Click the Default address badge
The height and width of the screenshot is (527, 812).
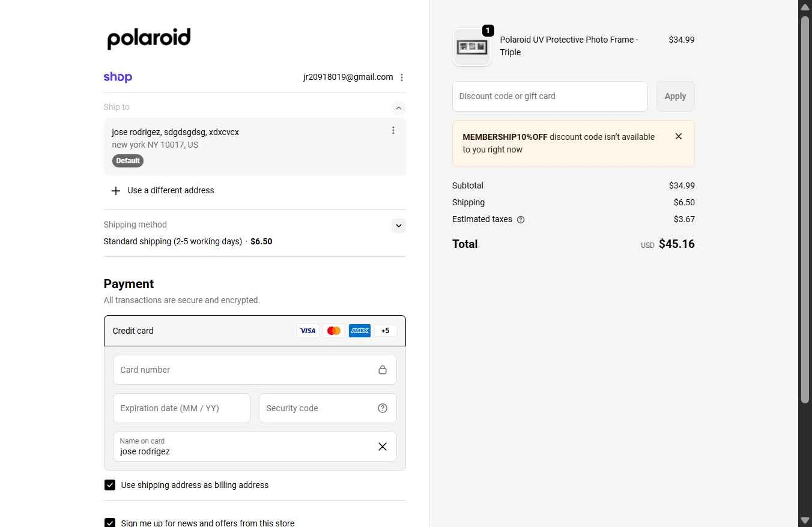click(128, 161)
